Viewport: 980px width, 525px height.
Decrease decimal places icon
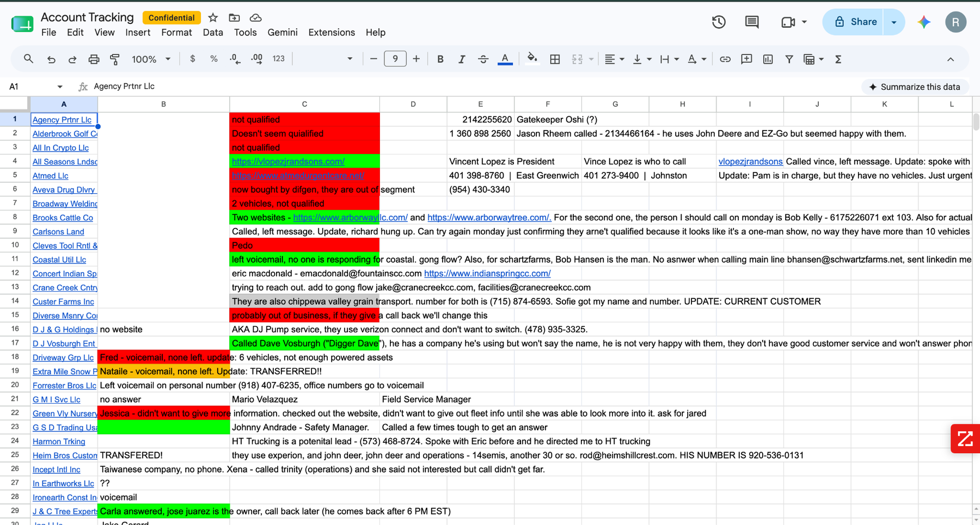[235, 59]
